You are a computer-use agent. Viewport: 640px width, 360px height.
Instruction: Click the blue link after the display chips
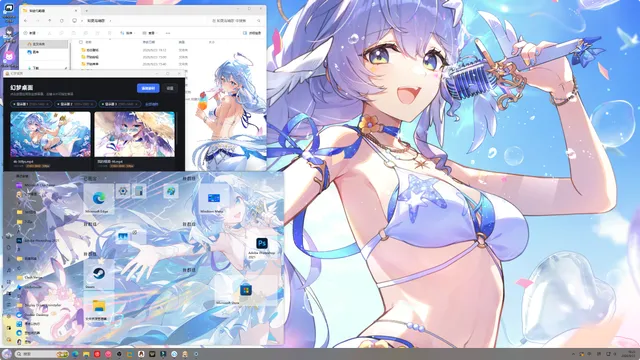(x=151, y=104)
